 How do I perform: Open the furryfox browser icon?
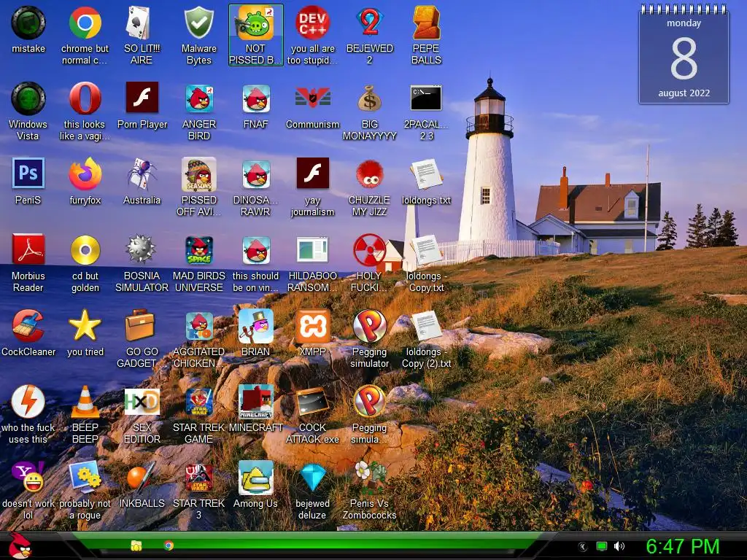pos(85,174)
